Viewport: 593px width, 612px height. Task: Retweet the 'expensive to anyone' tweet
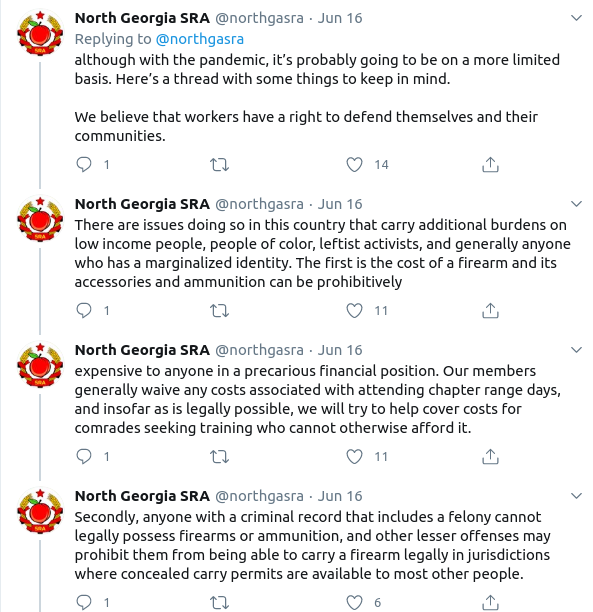pos(219,457)
